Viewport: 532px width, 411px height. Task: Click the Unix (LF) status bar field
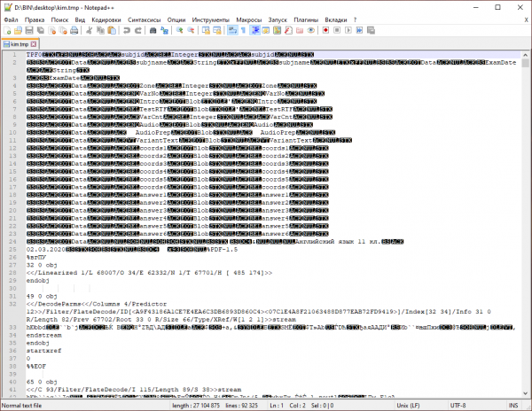(x=408, y=406)
